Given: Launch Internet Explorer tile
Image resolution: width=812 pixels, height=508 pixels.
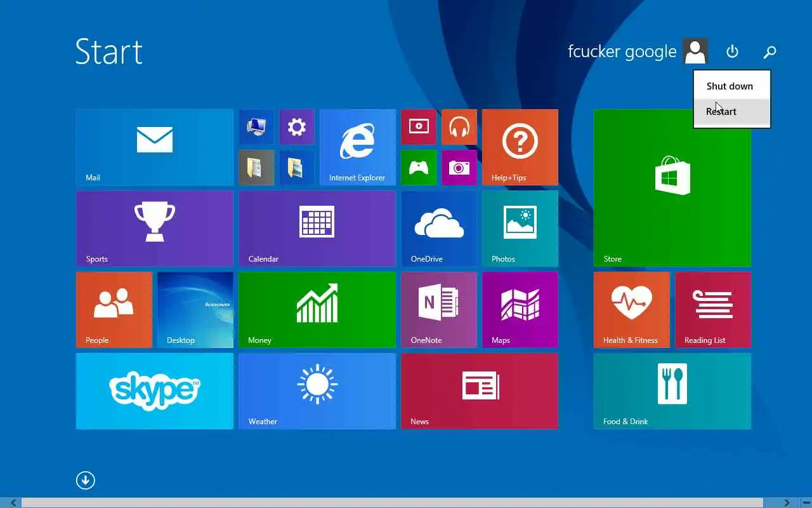Looking at the screenshot, I should [358, 147].
